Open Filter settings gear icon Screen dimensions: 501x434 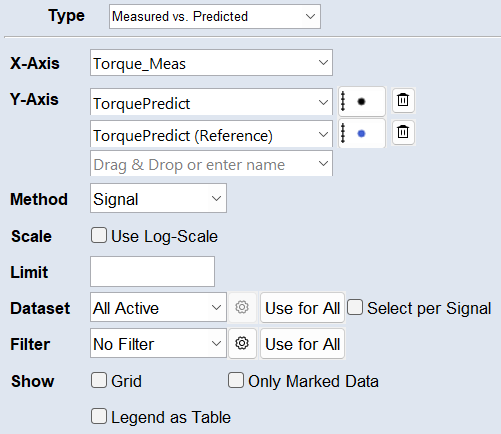click(x=242, y=343)
